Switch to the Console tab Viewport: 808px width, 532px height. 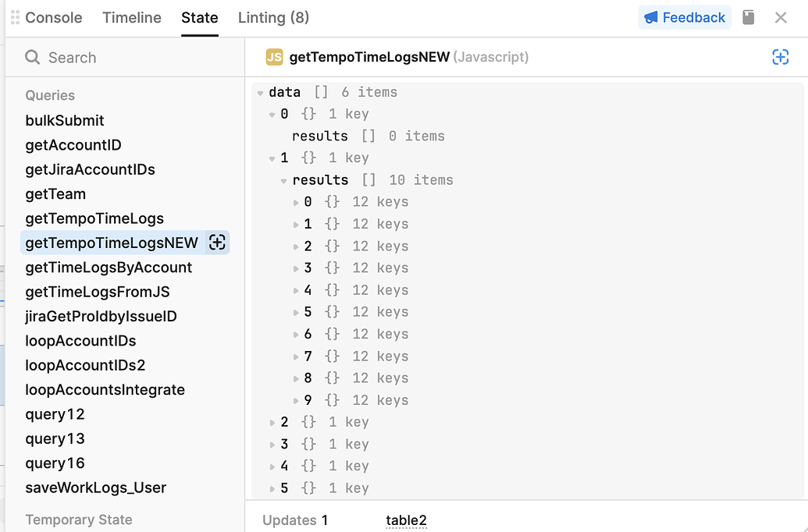tap(54, 17)
